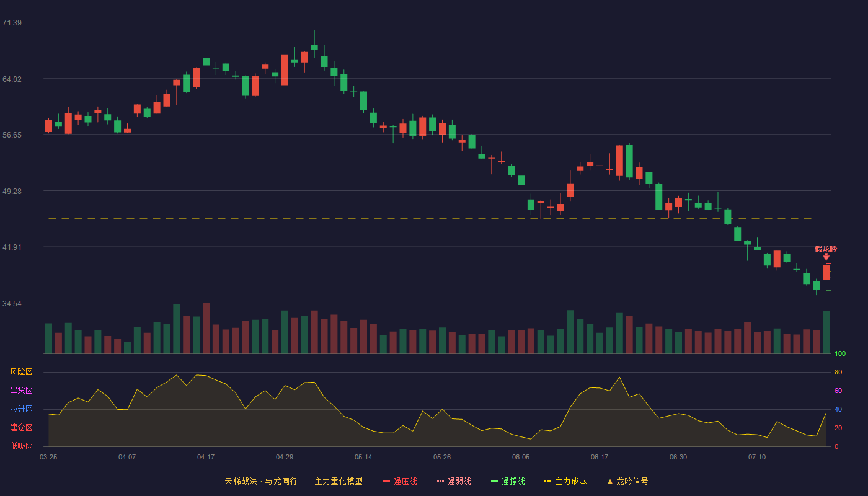Toggle the 龙吟信号 triangle legend
868x496 pixels.
[x=627, y=481]
